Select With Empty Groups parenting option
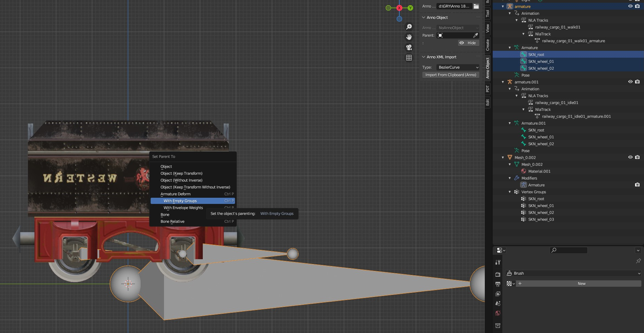The image size is (644, 333). tap(193, 201)
